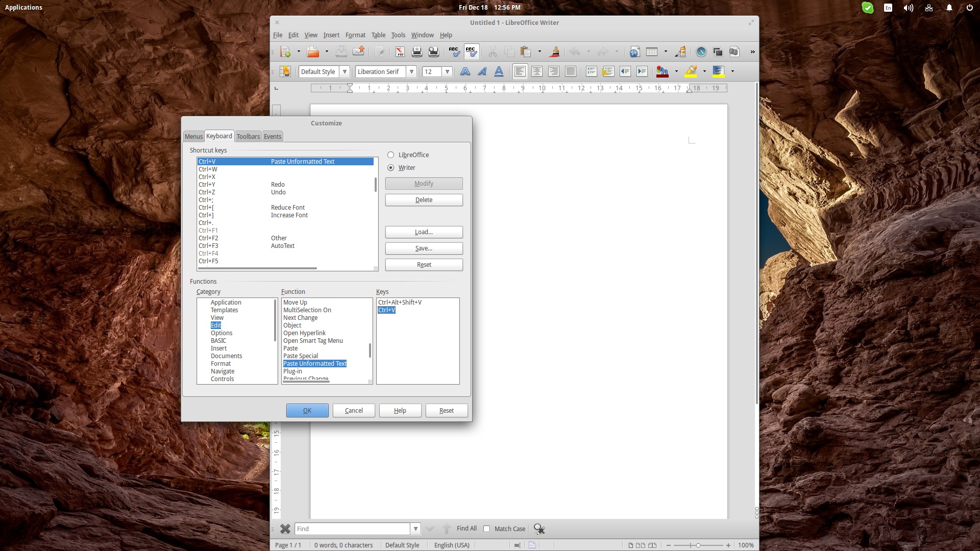
Task: Open the Tools menu
Action: click(398, 35)
